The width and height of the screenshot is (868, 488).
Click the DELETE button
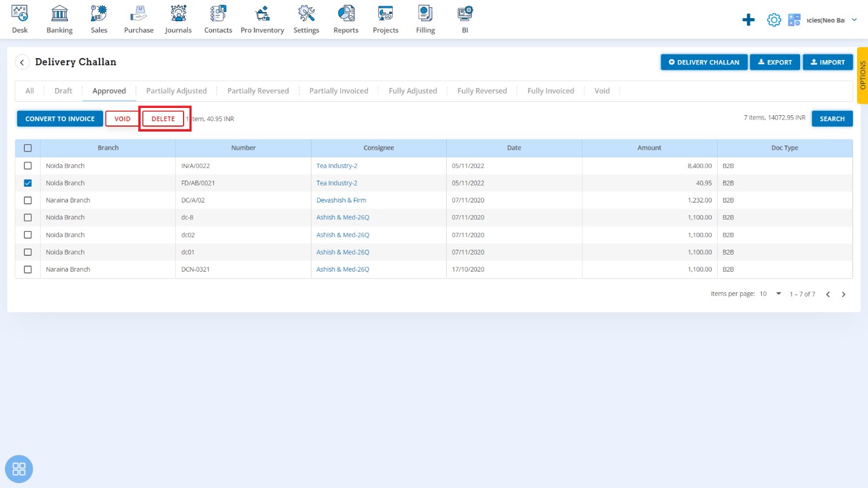pyautogui.click(x=163, y=119)
